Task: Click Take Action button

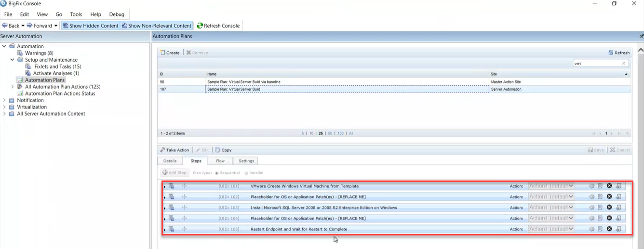Action: pos(174,150)
